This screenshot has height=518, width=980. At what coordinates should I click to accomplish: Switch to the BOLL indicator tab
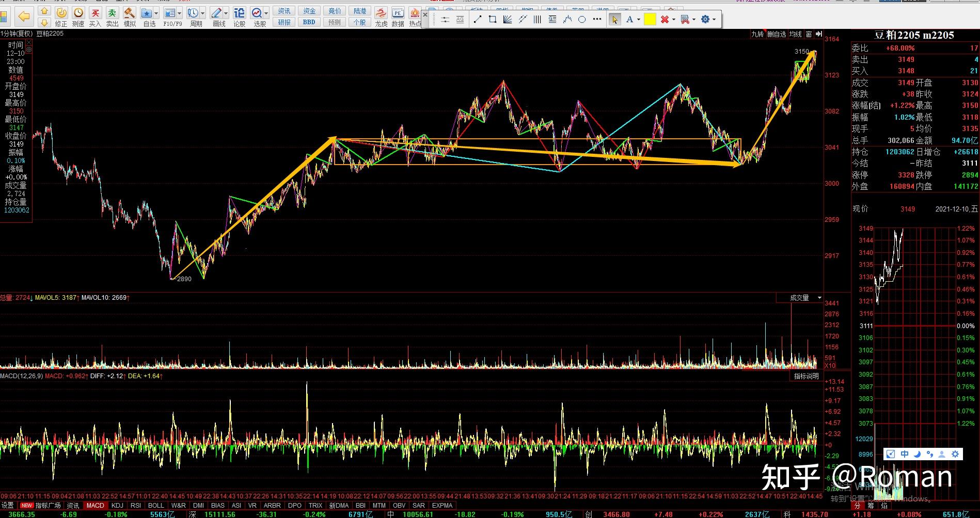click(x=155, y=506)
